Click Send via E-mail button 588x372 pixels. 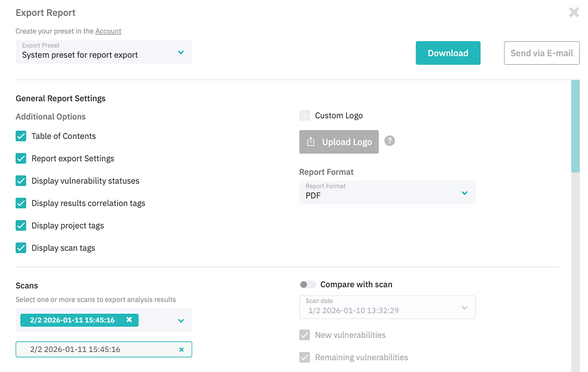542,53
